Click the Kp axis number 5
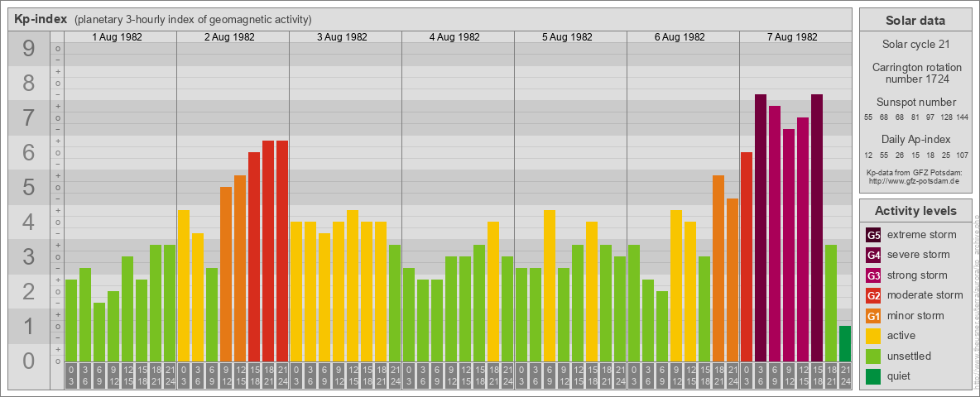 coord(29,188)
